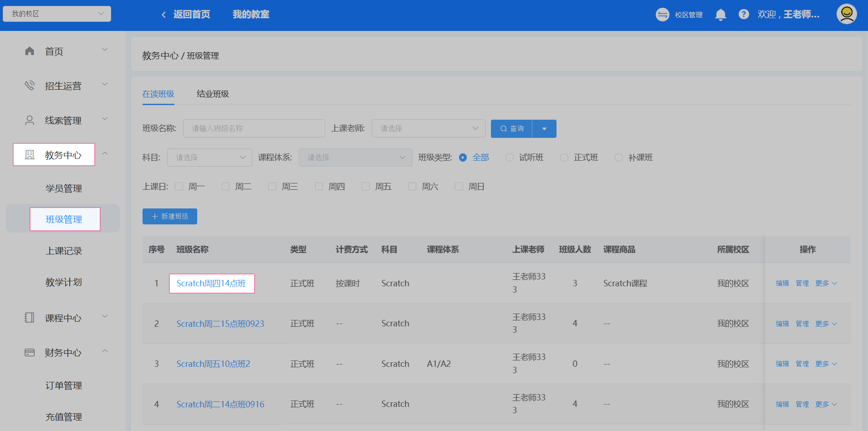The height and width of the screenshot is (431, 868).
Task: Click the user avatar in header
Action: click(847, 14)
